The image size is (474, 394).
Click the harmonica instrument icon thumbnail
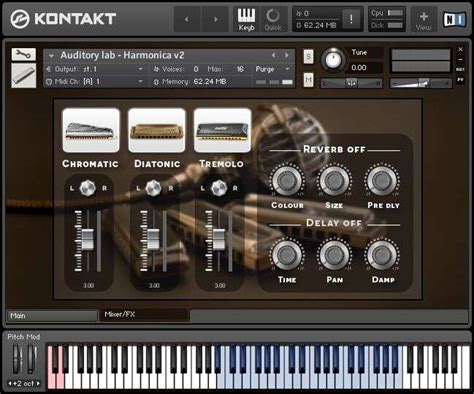(x=24, y=75)
